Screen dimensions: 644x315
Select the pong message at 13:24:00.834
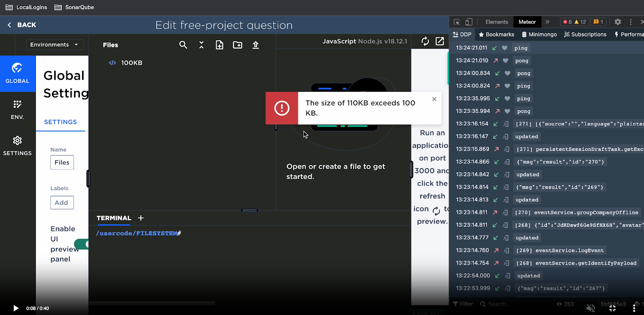pyautogui.click(x=524, y=73)
